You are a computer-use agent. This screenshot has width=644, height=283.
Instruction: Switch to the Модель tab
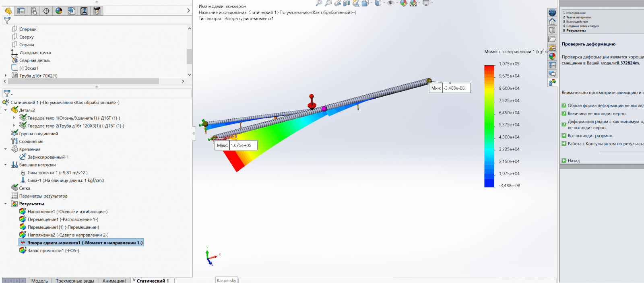pyautogui.click(x=39, y=281)
